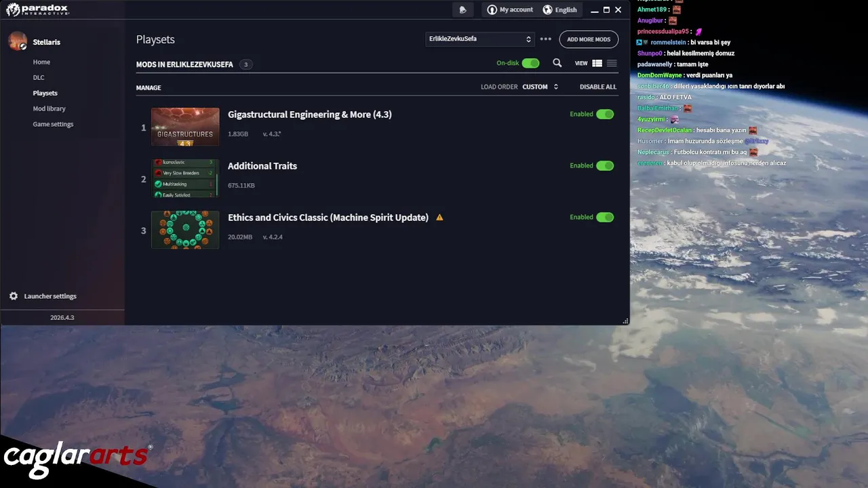Viewport: 868px width, 488px height.
Task: Click the ADD MORE MODS button
Action: coord(589,39)
